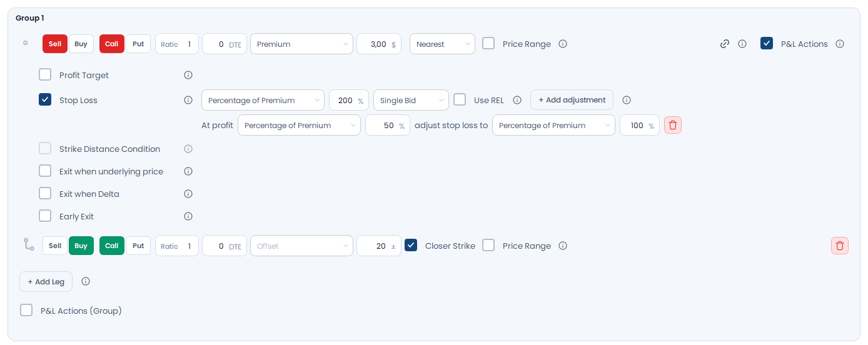The width and height of the screenshot is (868, 345).
Task: Show info for Early Exit
Action: 188,216
